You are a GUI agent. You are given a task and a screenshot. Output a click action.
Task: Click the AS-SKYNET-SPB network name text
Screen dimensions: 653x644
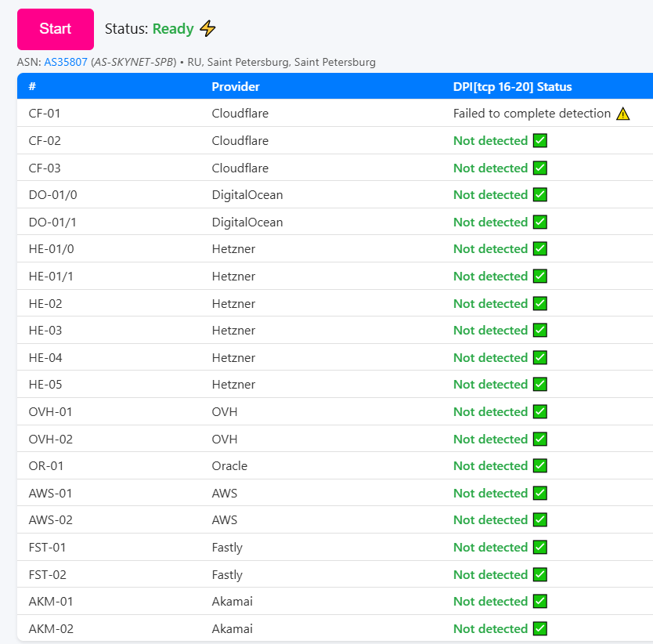(134, 62)
